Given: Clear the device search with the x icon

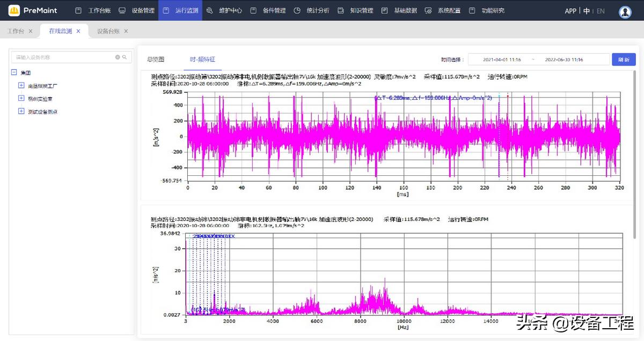Looking at the screenshot, I should click(118, 57).
